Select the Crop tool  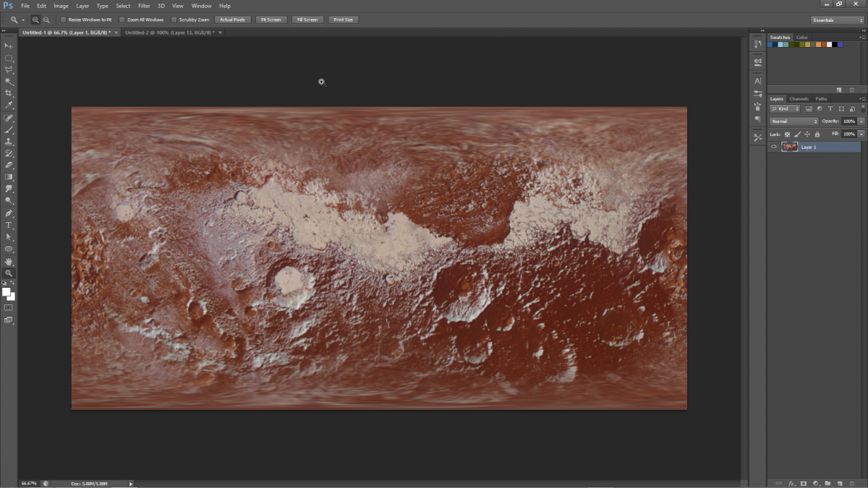pos(9,93)
